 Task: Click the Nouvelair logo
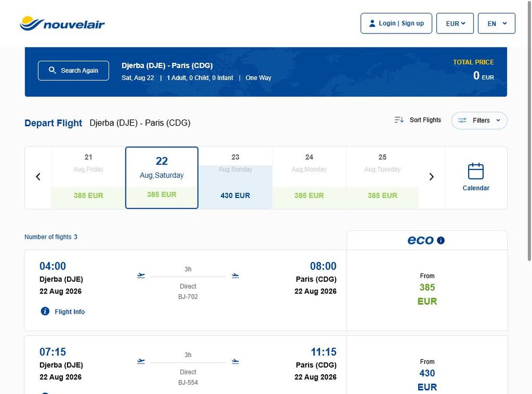click(x=62, y=23)
